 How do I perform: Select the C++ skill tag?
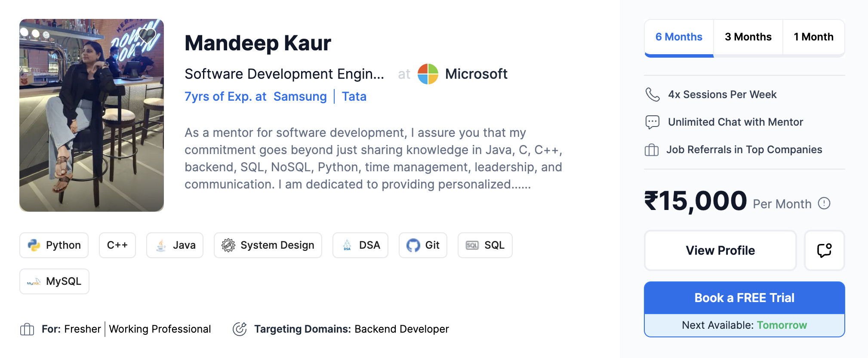117,245
